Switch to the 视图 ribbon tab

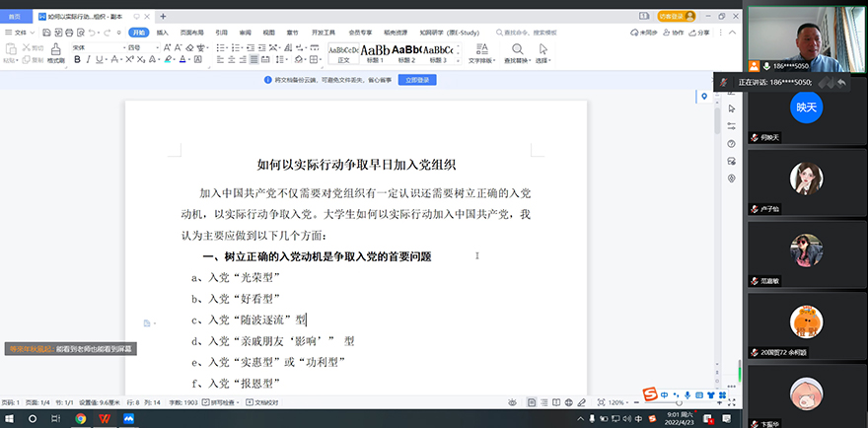click(269, 33)
